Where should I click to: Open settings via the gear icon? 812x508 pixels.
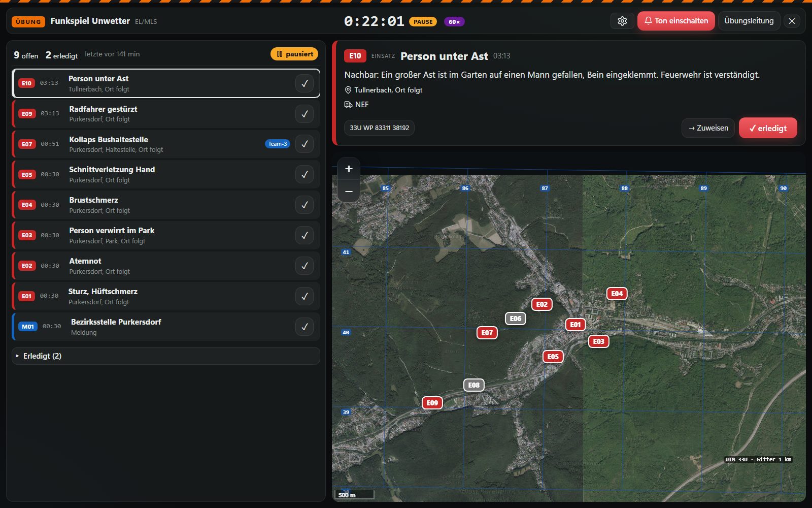pyautogui.click(x=622, y=21)
